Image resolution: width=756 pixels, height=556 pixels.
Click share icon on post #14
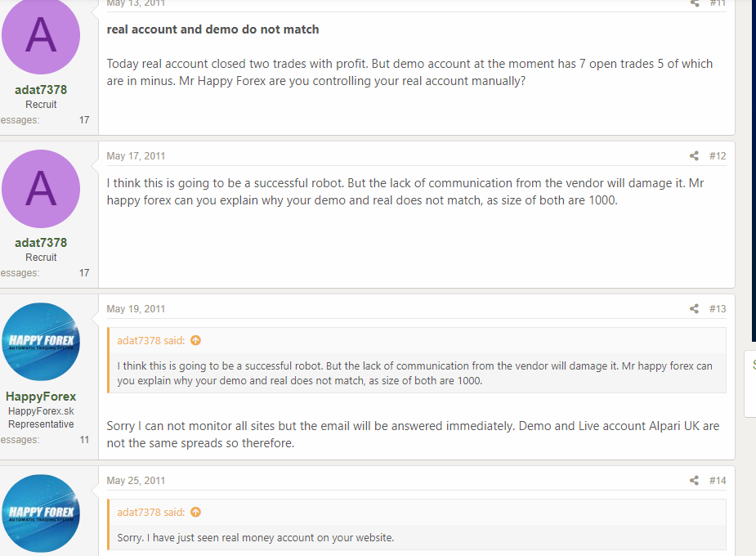694,481
